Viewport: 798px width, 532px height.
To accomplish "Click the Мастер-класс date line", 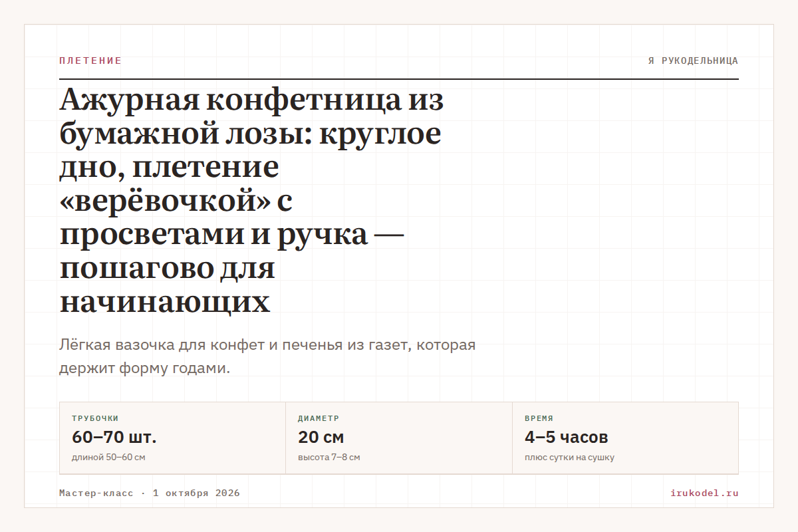I will coord(150,493).
